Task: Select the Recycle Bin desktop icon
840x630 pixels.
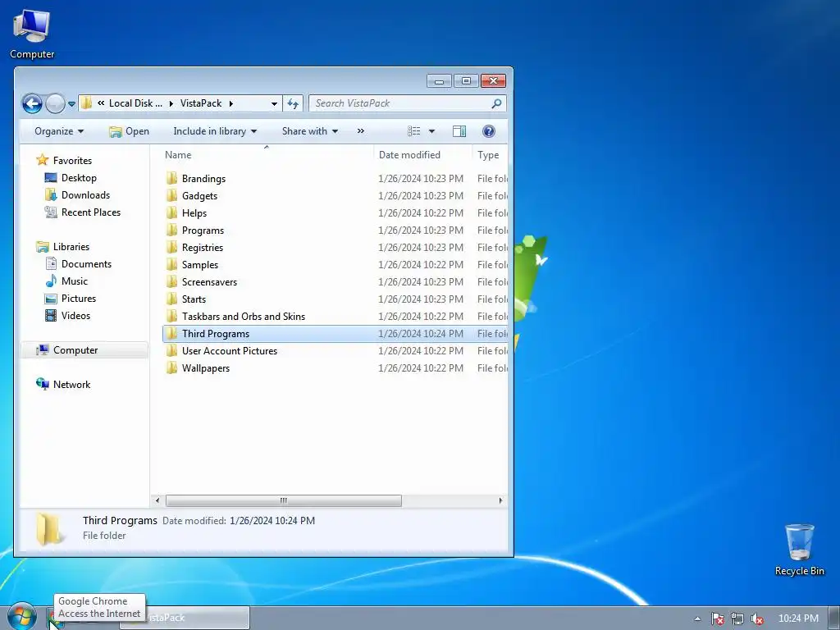Action: [799, 550]
